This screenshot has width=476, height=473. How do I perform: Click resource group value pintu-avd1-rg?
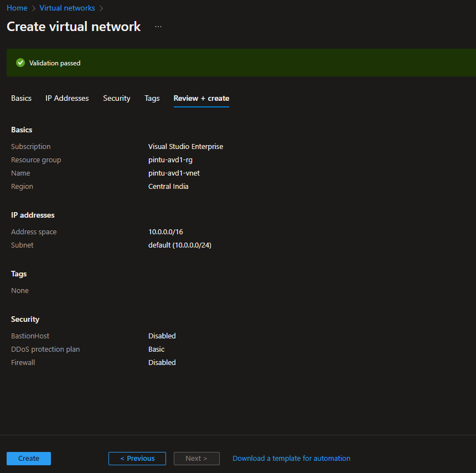[x=170, y=160]
